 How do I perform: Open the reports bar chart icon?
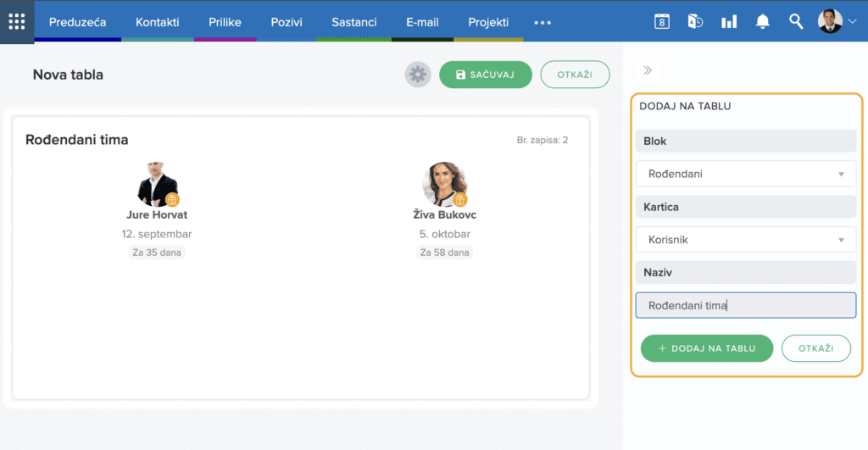click(x=729, y=21)
